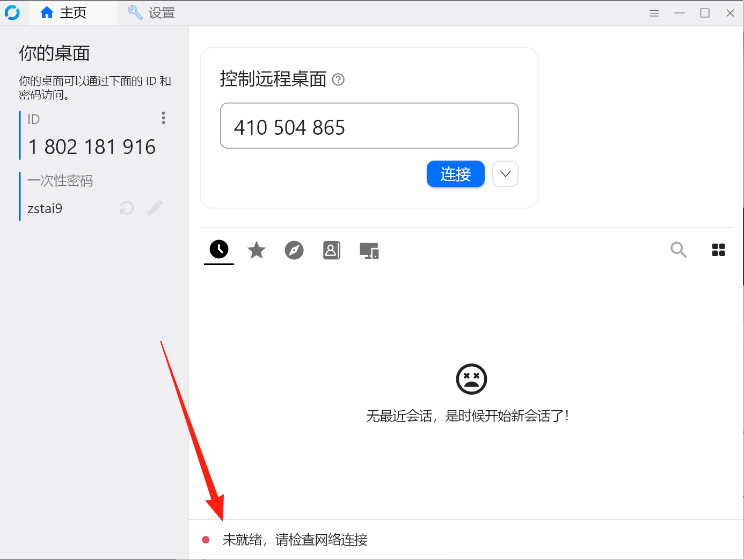
Task: Open accessible devices tab
Action: click(x=369, y=251)
